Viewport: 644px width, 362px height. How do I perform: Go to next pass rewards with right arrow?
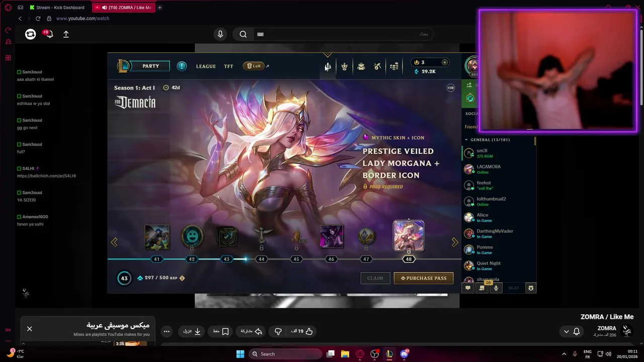tap(455, 242)
